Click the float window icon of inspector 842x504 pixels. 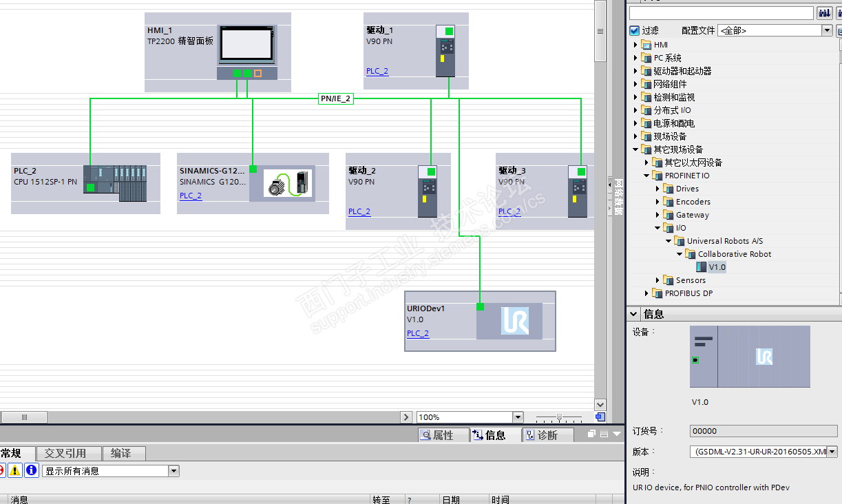coord(591,434)
